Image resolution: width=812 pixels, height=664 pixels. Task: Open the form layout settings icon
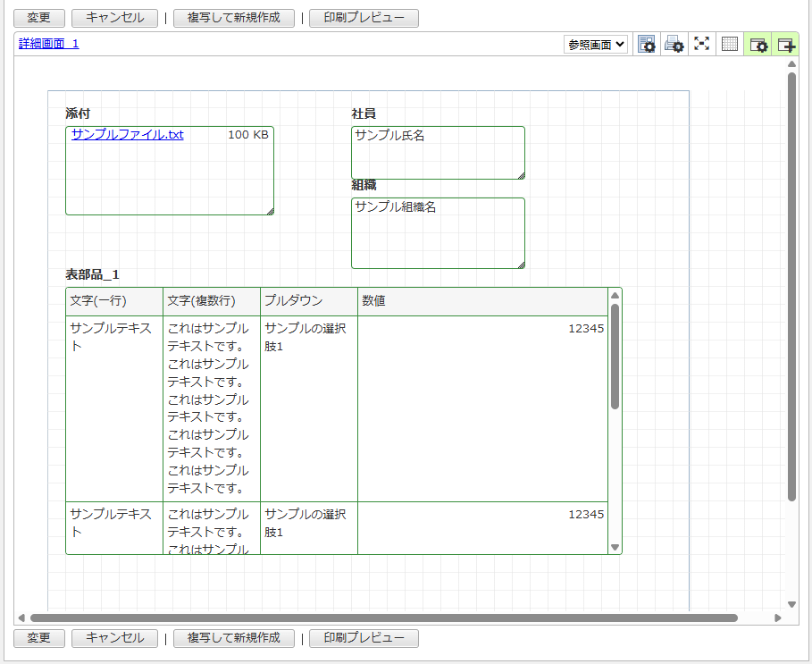click(x=647, y=44)
